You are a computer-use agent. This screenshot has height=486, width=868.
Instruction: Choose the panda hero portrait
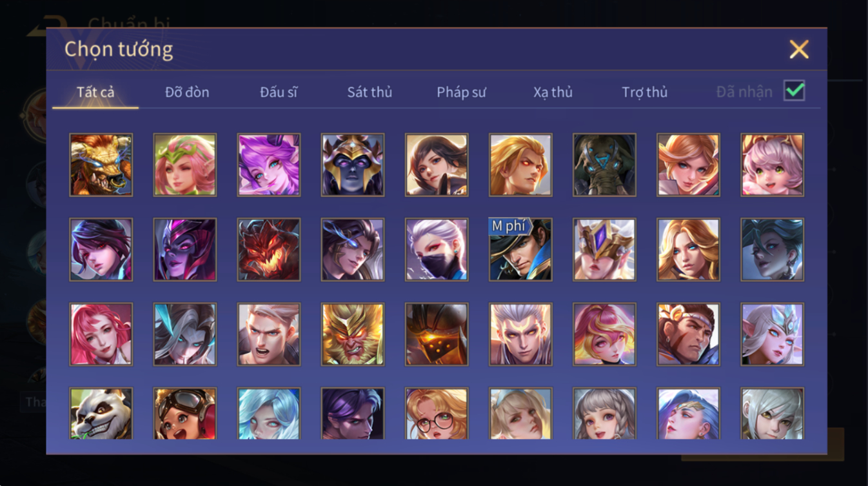click(x=101, y=414)
